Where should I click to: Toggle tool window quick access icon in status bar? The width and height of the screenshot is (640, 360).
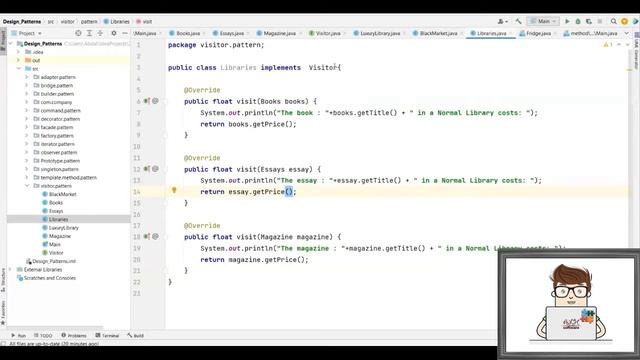3,344
